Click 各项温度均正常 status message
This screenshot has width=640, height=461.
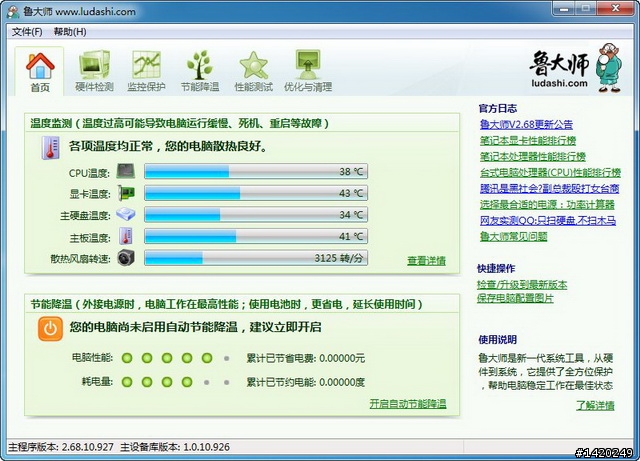(168, 146)
